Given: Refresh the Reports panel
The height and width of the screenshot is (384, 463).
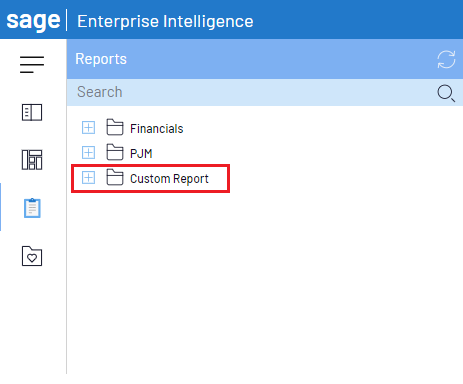Looking at the screenshot, I should 446,59.
